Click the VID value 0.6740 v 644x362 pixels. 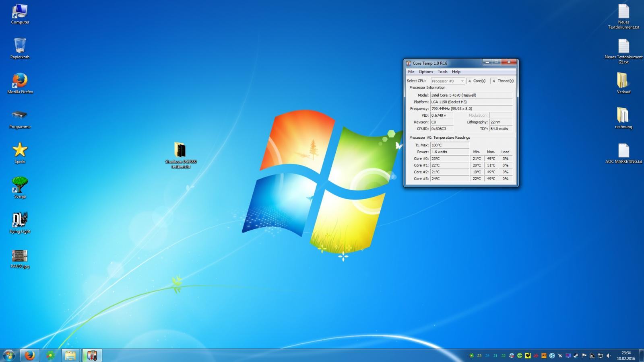(x=442, y=115)
